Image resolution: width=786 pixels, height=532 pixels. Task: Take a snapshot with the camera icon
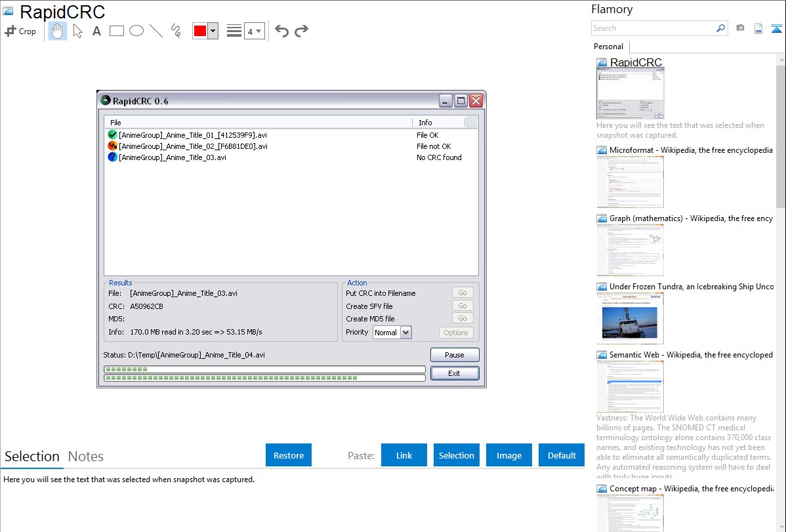point(740,28)
